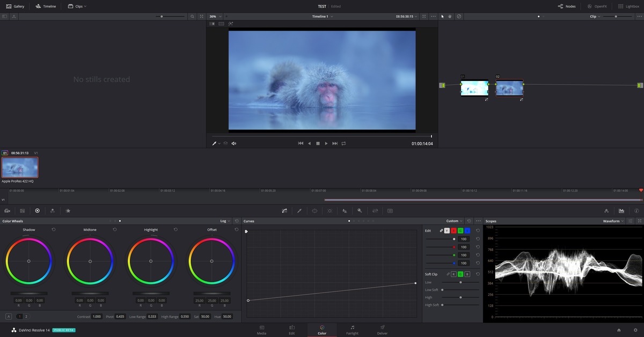
Task: Reset the Midtone color wheel
Action: 115,230
